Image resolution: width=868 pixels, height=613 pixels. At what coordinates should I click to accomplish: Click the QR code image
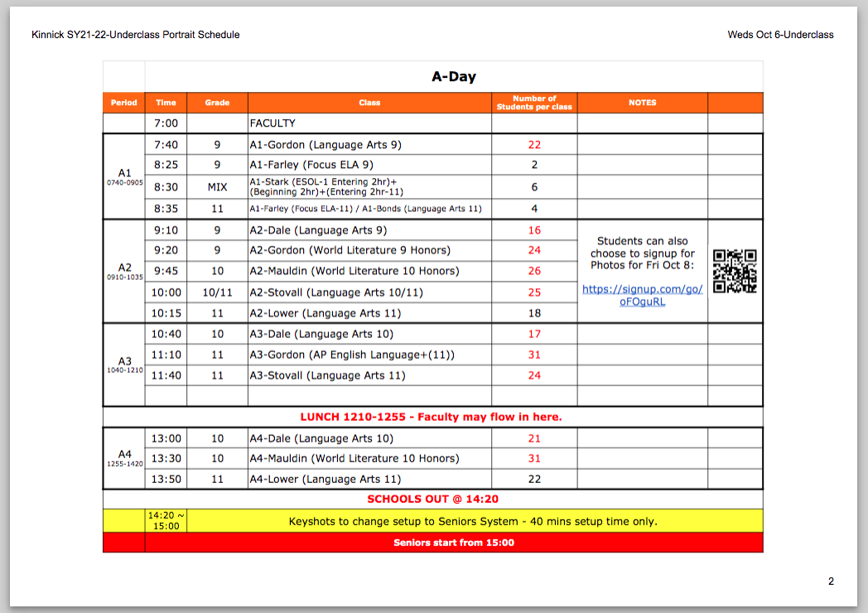click(735, 271)
